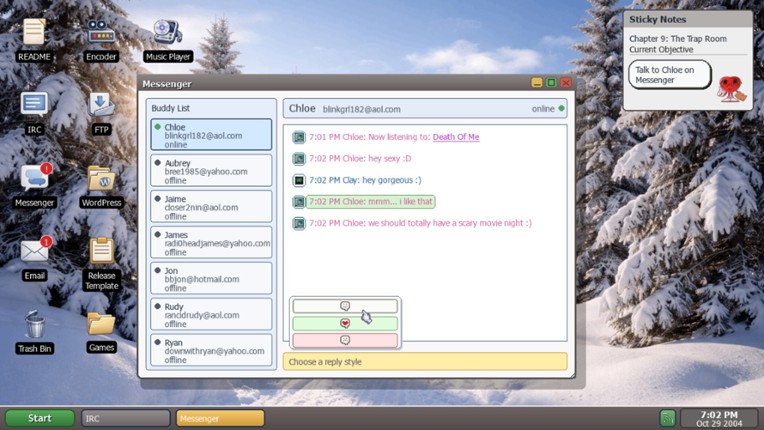Open the Email icon with notification
This screenshot has width=764, height=430.
point(35,254)
